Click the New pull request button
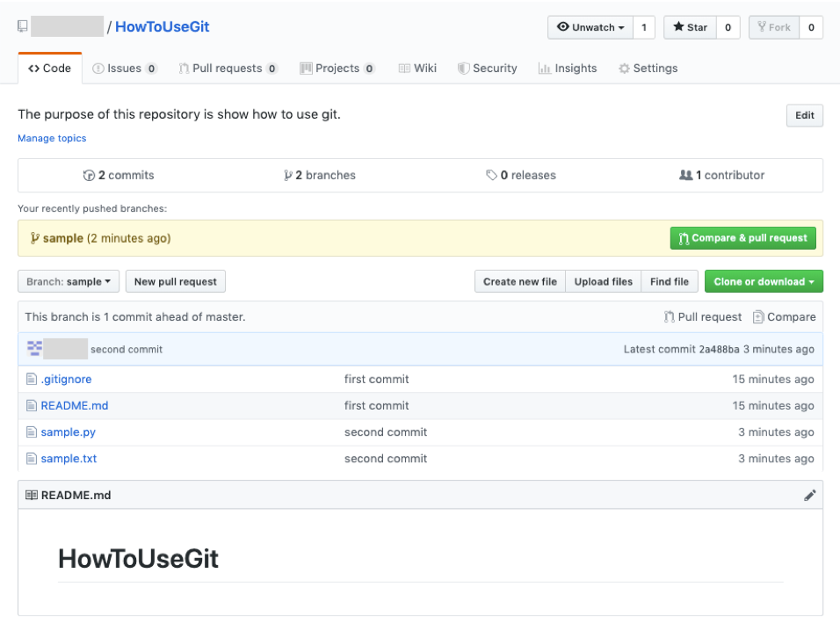The width and height of the screenshot is (840, 631). (x=176, y=281)
